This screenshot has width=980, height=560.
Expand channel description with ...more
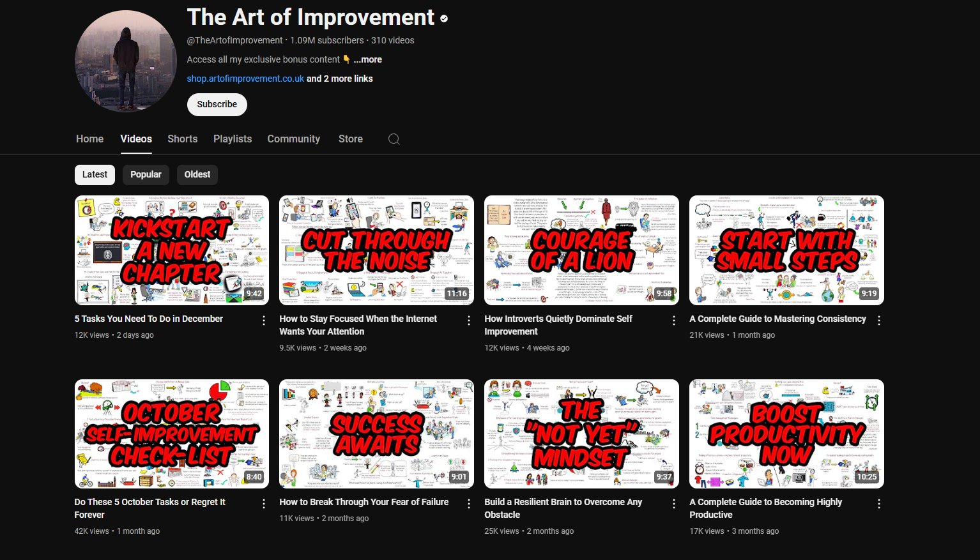click(368, 59)
